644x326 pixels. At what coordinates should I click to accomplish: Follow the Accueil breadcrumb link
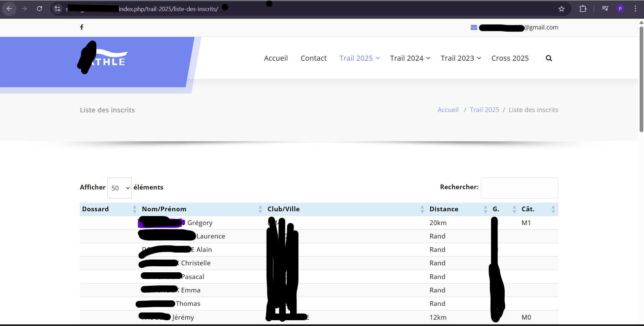(x=448, y=110)
